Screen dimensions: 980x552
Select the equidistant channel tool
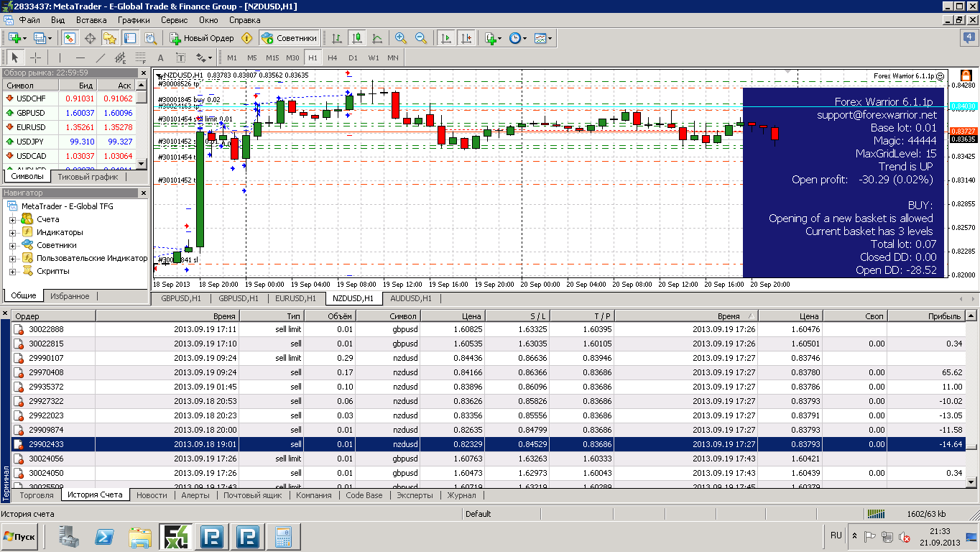pos(120,57)
